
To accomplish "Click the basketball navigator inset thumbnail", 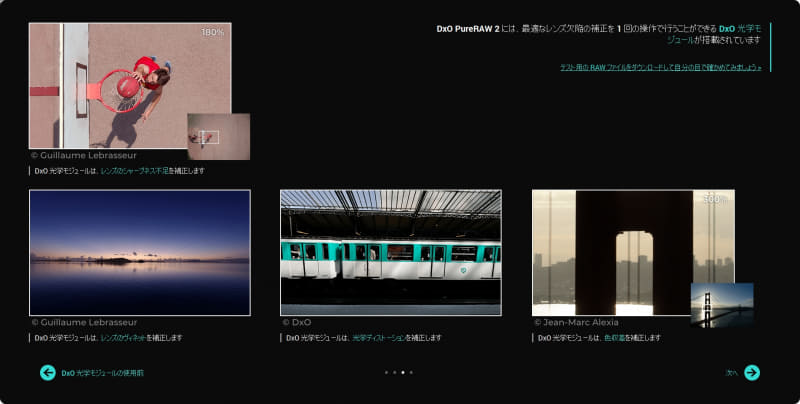I will pyautogui.click(x=218, y=137).
